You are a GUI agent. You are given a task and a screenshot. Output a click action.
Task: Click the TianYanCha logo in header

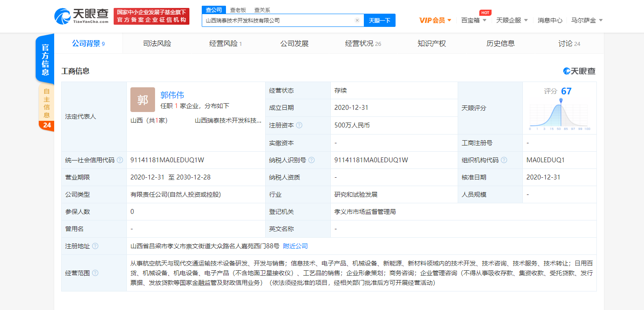[x=81, y=16]
